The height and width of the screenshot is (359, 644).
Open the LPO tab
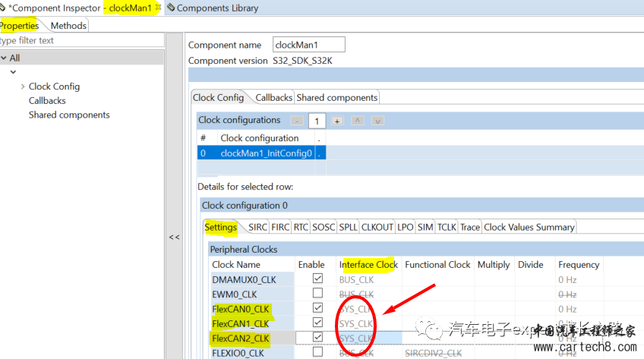click(x=406, y=227)
